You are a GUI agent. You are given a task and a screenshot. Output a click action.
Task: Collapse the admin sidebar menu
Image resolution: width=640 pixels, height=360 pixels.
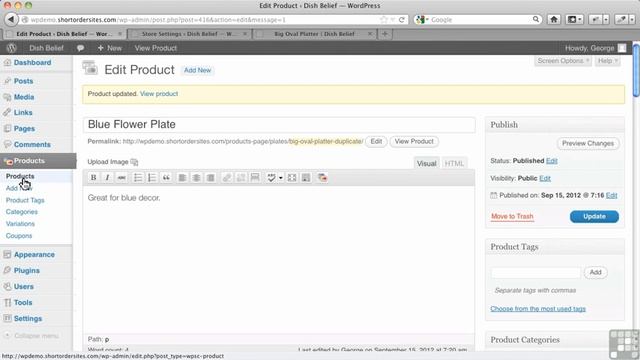(x=32, y=336)
